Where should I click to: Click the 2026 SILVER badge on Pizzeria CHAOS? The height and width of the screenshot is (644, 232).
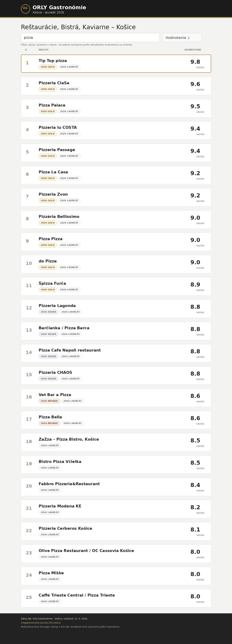[48, 379]
